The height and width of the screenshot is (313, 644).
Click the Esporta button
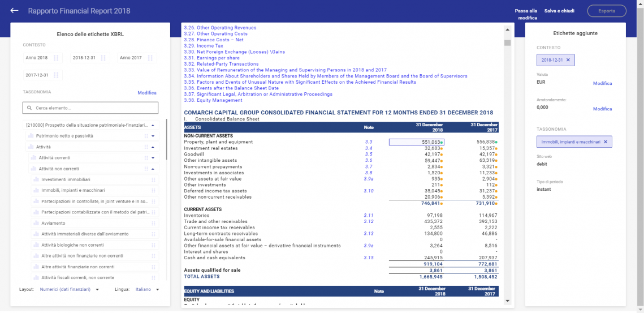(607, 11)
